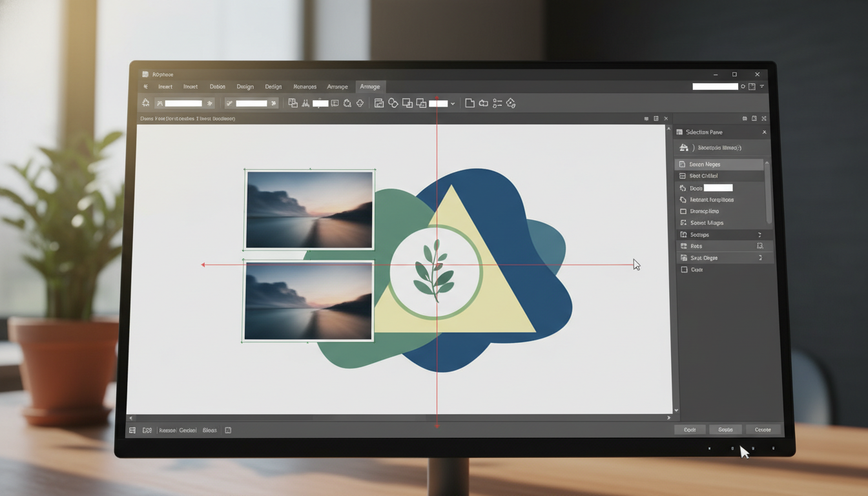This screenshot has width=868, height=496.
Task: Expand the Seat Olegee row arrow
Action: pyautogui.click(x=760, y=258)
